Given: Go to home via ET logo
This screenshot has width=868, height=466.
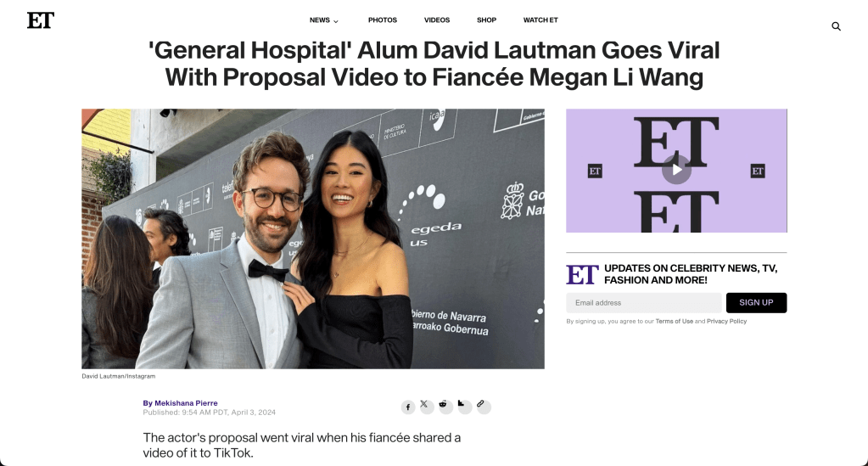Looking at the screenshot, I should point(41,20).
